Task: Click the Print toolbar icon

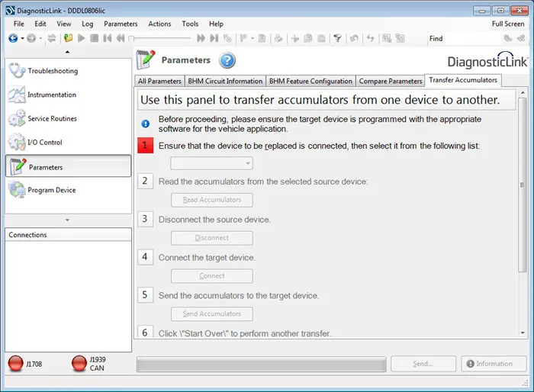Action: (278, 38)
